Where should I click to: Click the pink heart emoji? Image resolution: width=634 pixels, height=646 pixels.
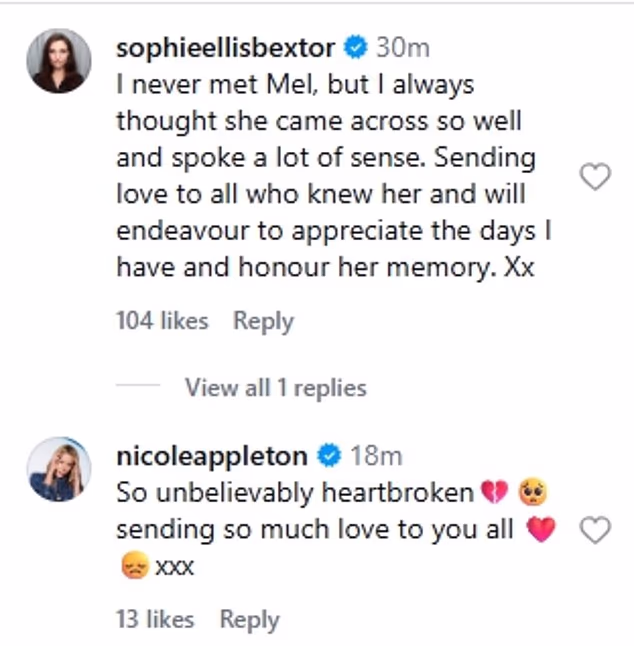click(540, 530)
